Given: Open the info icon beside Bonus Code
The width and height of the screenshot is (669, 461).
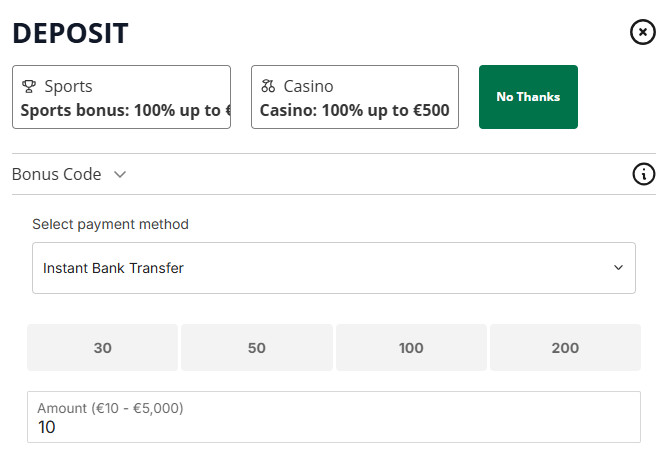Looking at the screenshot, I should tap(644, 174).
